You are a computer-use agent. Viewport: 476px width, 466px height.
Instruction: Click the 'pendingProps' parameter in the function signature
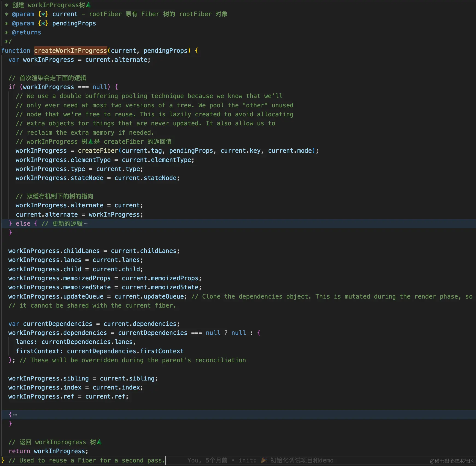pyautogui.click(x=166, y=51)
